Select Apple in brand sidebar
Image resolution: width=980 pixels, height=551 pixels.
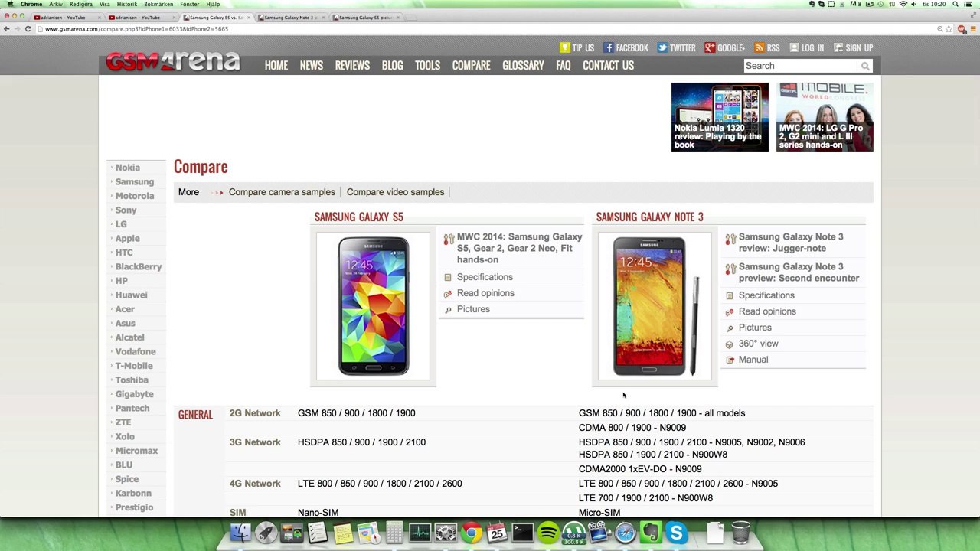[127, 239]
